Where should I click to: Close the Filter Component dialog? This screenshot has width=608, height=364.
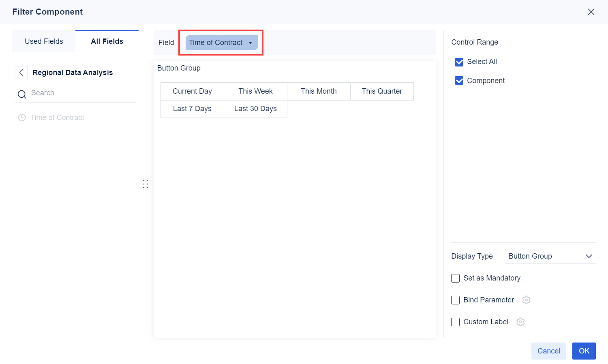591,12
